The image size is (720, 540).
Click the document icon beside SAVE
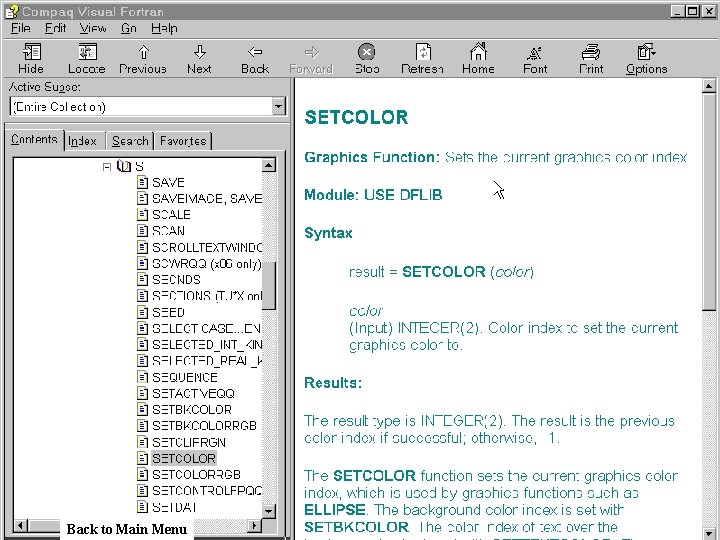click(x=142, y=182)
